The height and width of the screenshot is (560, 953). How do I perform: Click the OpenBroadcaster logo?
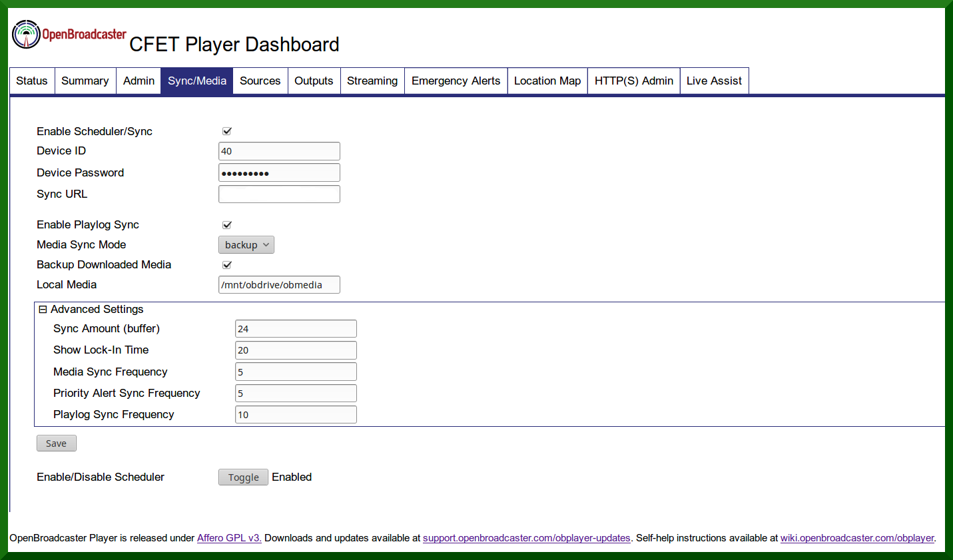pyautogui.click(x=69, y=35)
